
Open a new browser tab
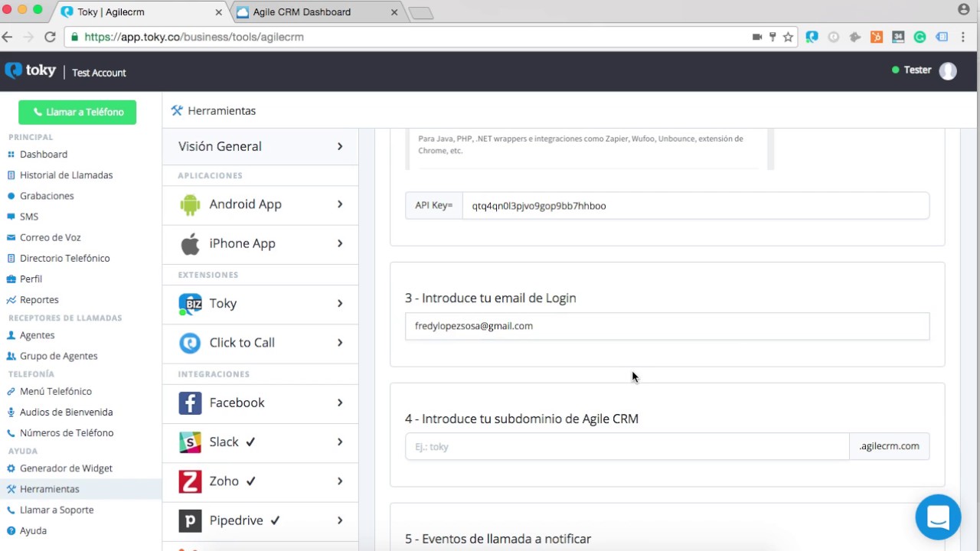point(421,13)
